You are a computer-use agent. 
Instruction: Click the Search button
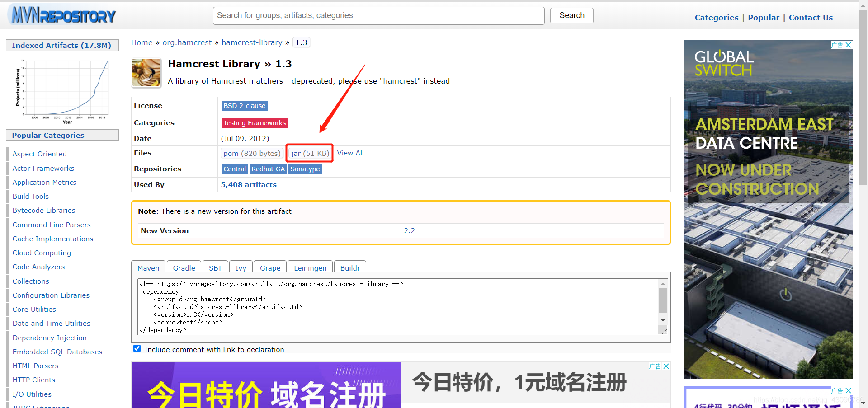(x=571, y=15)
